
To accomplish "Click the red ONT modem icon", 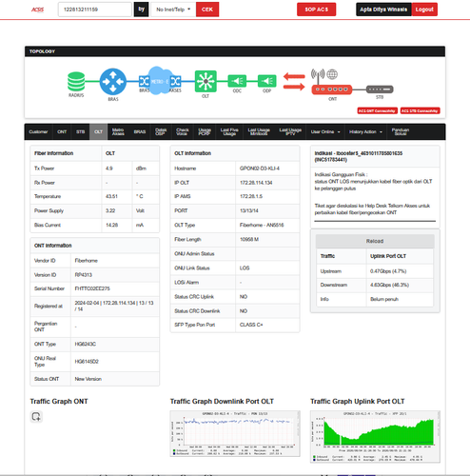I will coord(332,89).
